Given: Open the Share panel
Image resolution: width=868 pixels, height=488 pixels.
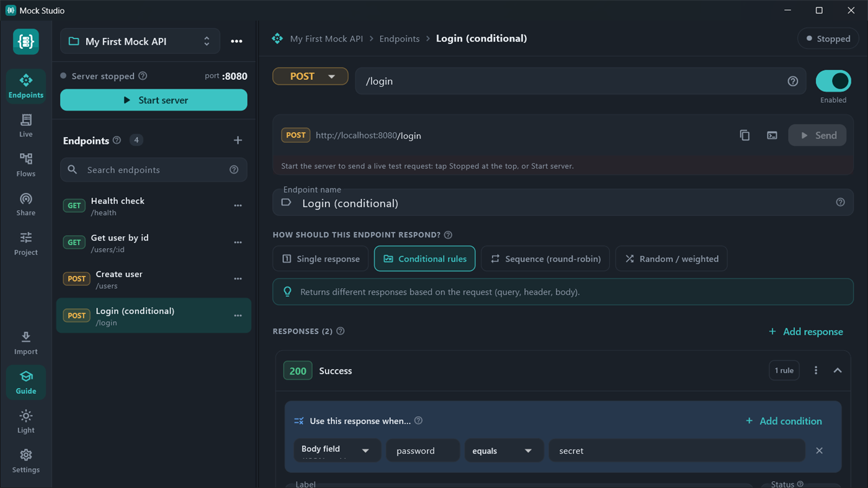Looking at the screenshot, I should 25,204.
